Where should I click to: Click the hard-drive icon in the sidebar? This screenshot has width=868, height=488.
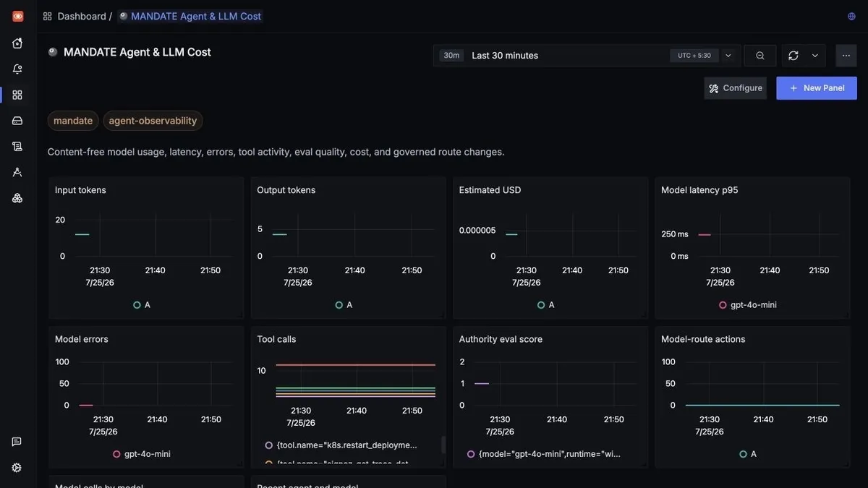pyautogui.click(x=17, y=121)
